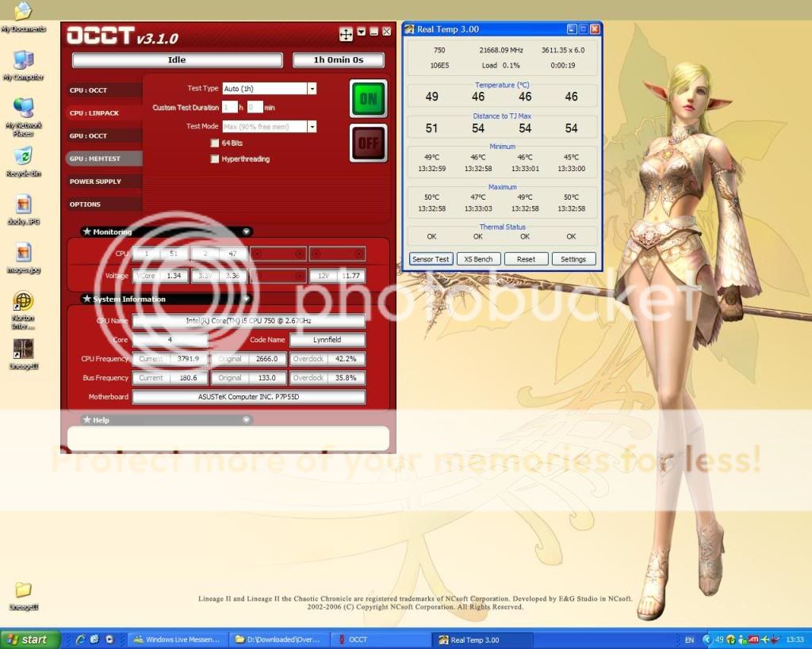812x649 pixels.
Task: Click the Sensor Test button
Action: (x=431, y=259)
